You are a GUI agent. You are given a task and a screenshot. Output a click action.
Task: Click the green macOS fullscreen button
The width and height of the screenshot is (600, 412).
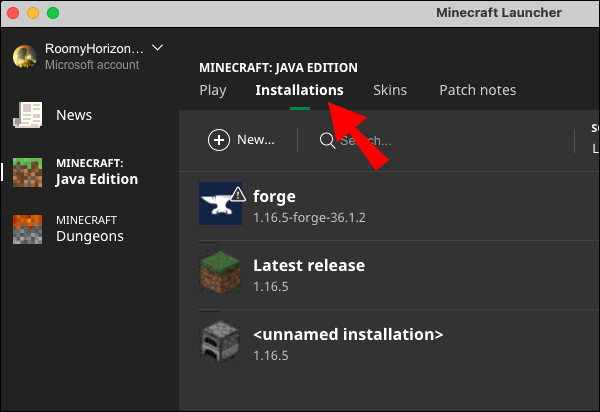tap(52, 13)
